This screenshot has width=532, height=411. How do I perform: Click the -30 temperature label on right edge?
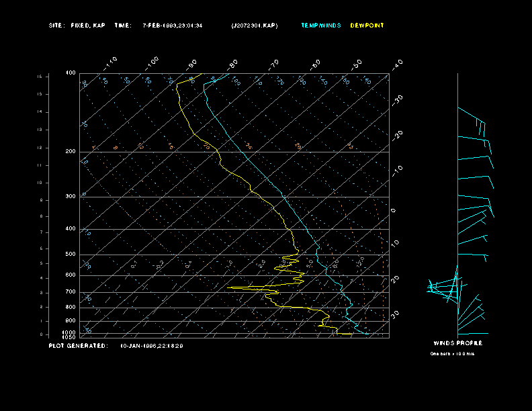(x=397, y=100)
